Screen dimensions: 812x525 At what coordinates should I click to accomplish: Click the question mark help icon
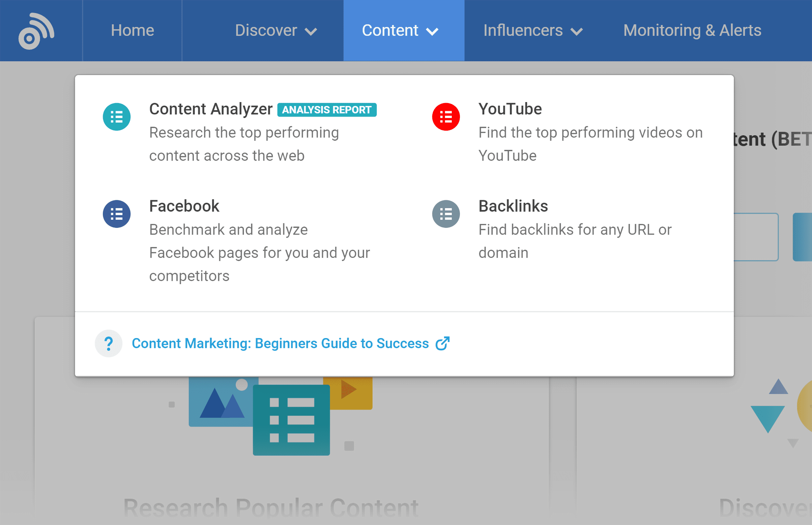coord(108,343)
